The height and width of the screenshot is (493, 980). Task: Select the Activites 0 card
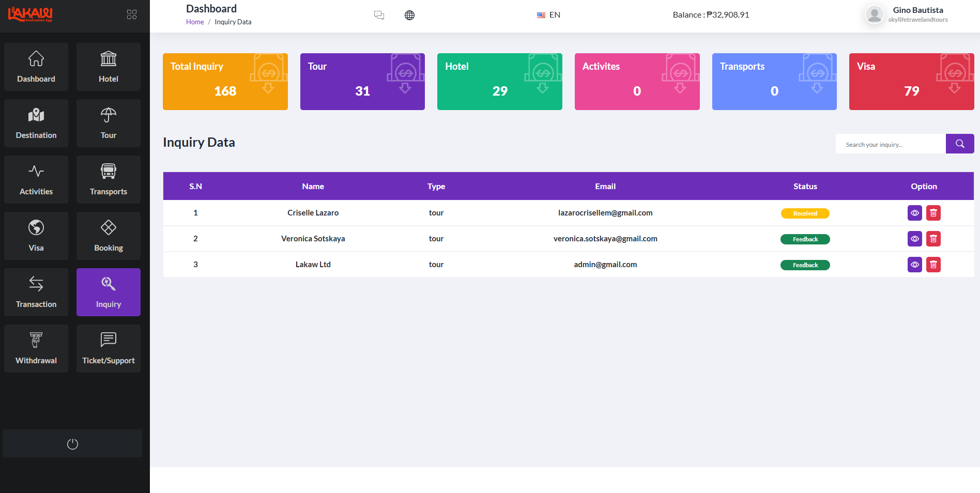coord(637,82)
